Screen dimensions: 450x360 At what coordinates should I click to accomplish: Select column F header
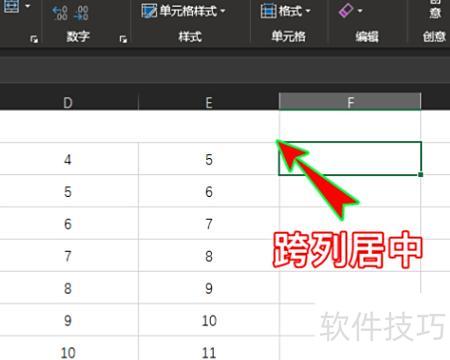350,102
